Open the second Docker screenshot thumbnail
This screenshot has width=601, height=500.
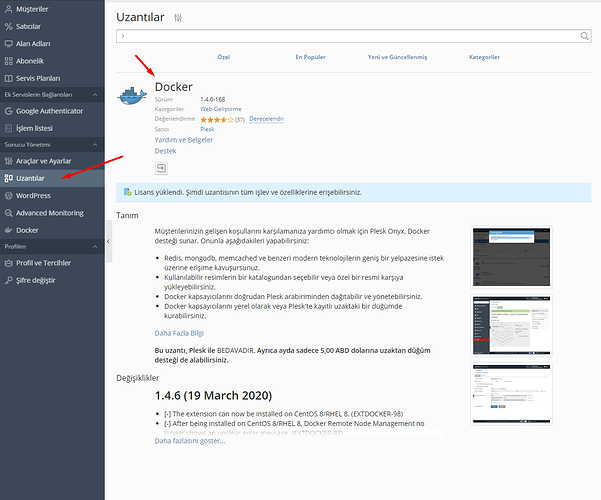(511, 326)
